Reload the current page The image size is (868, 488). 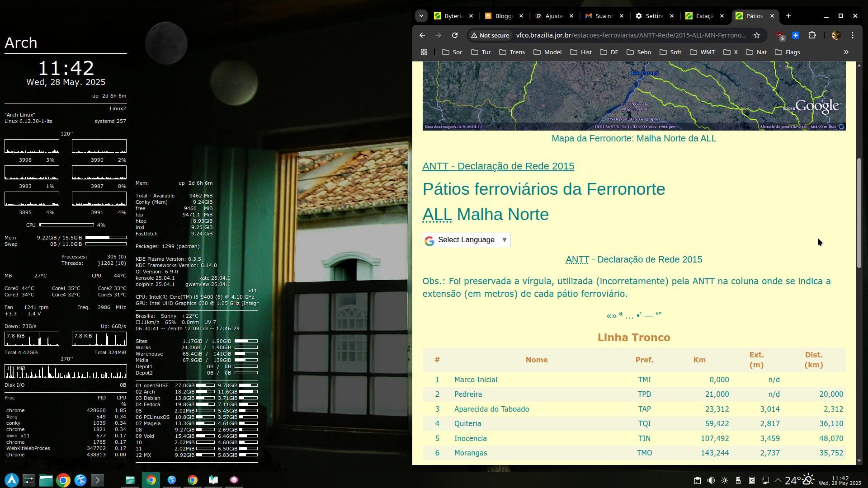[x=455, y=35]
